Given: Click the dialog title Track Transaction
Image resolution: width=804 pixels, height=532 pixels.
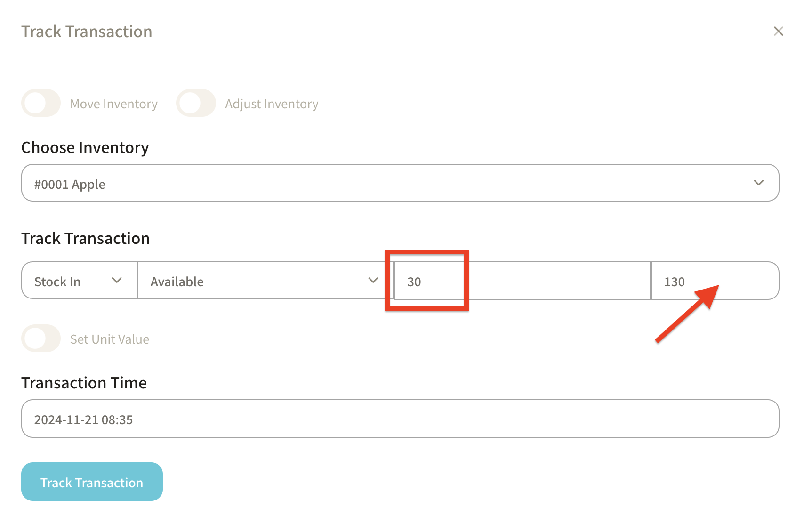Looking at the screenshot, I should 87,32.
